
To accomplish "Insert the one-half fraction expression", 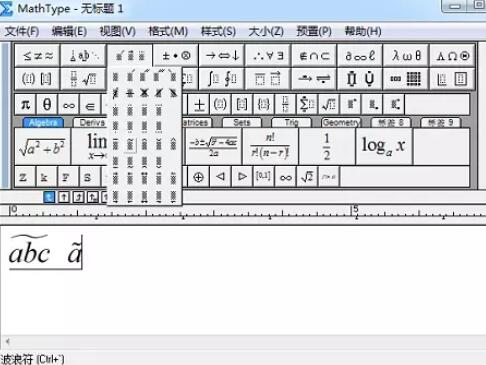I will [327, 147].
